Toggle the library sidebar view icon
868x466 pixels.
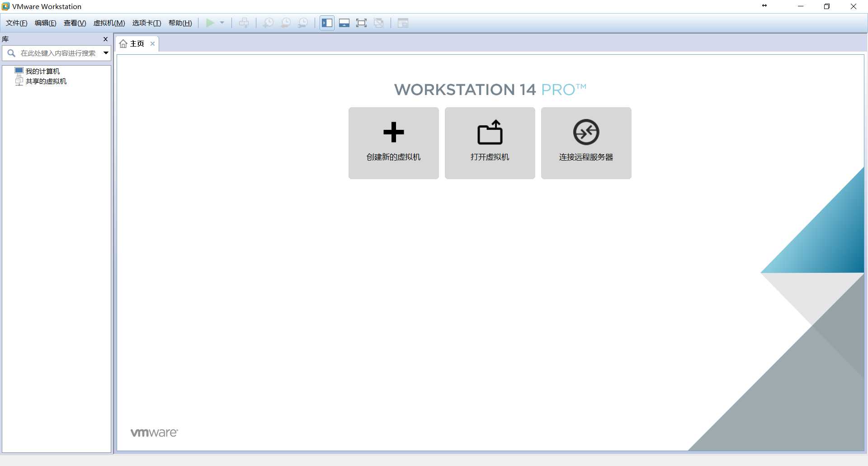tap(327, 23)
